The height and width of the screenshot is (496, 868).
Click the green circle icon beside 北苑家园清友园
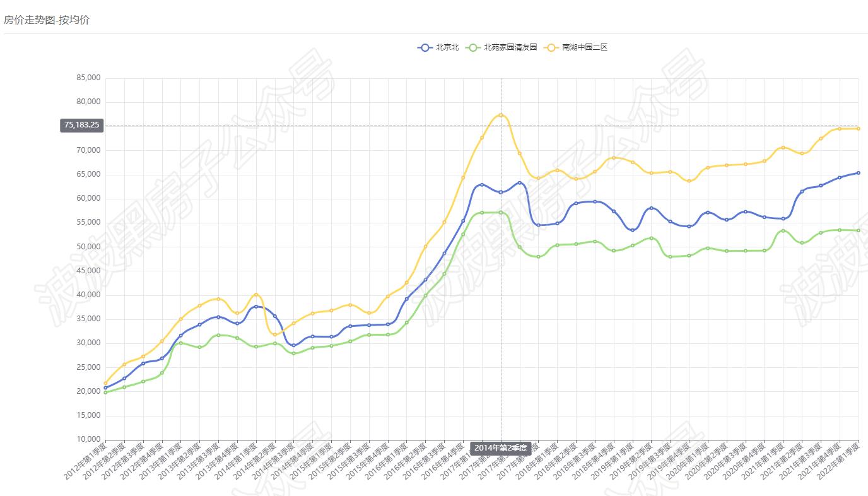[474, 47]
